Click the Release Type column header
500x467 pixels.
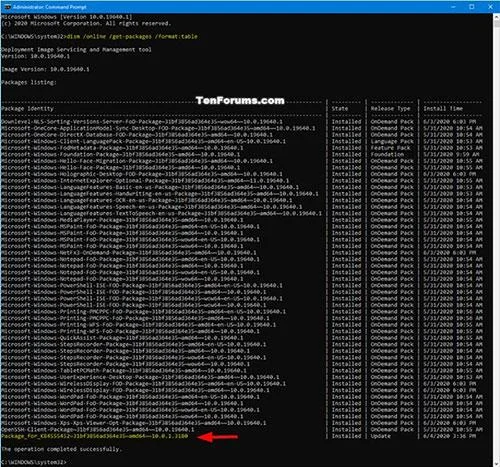click(x=390, y=109)
